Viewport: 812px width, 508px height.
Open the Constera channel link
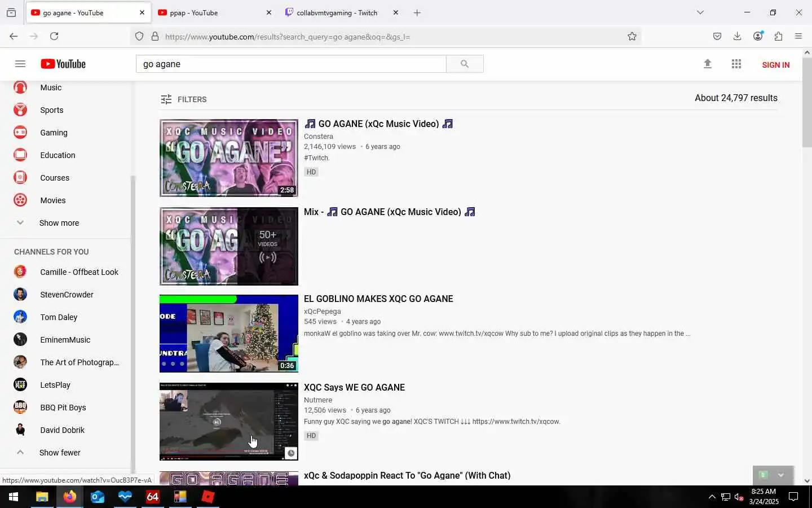pyautogui.click(x=319, y=137)
